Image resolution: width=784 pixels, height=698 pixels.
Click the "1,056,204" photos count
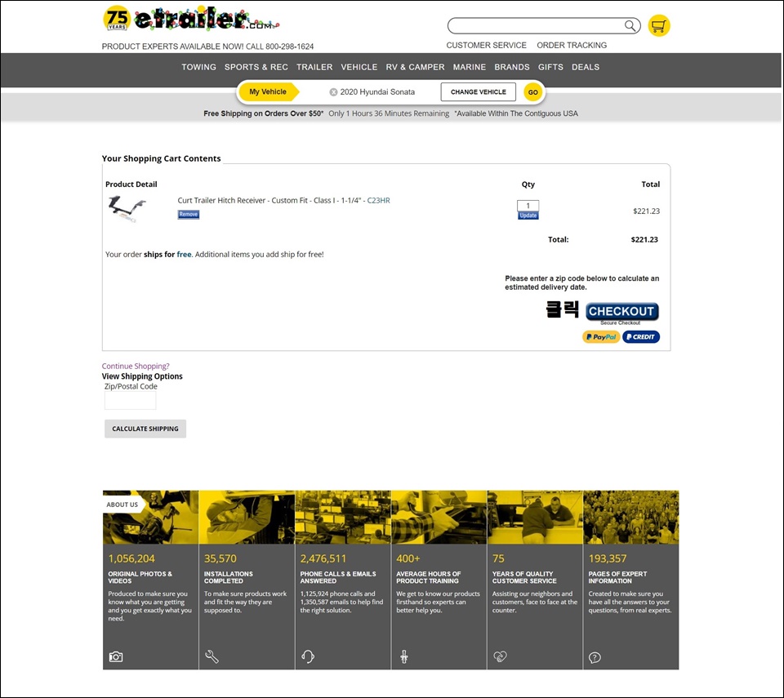pos(131,558)
